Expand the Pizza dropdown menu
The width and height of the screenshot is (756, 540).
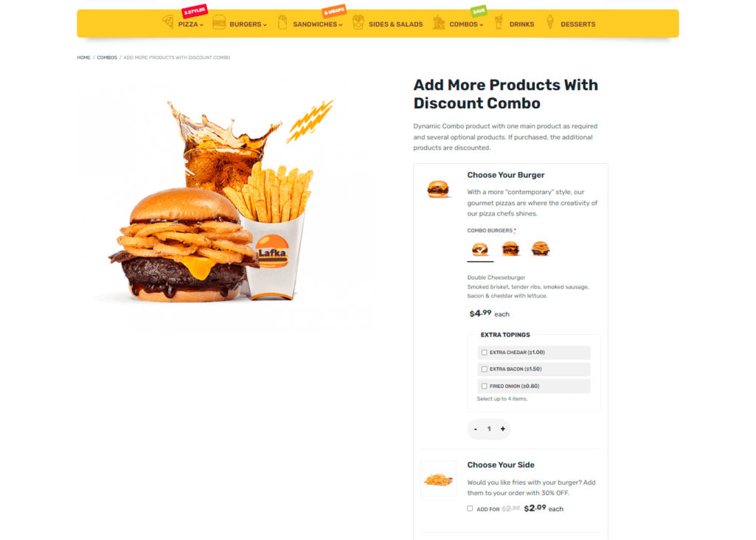coord(190,24)
